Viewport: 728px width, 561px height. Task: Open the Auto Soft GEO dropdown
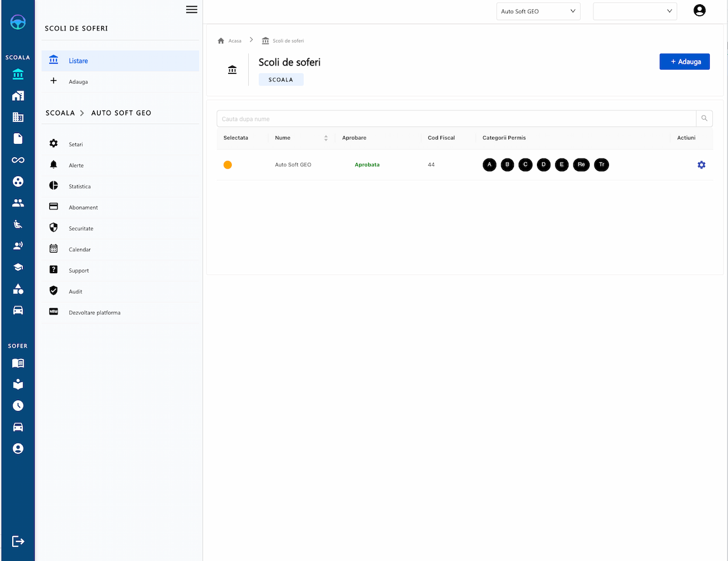[538, 12]
